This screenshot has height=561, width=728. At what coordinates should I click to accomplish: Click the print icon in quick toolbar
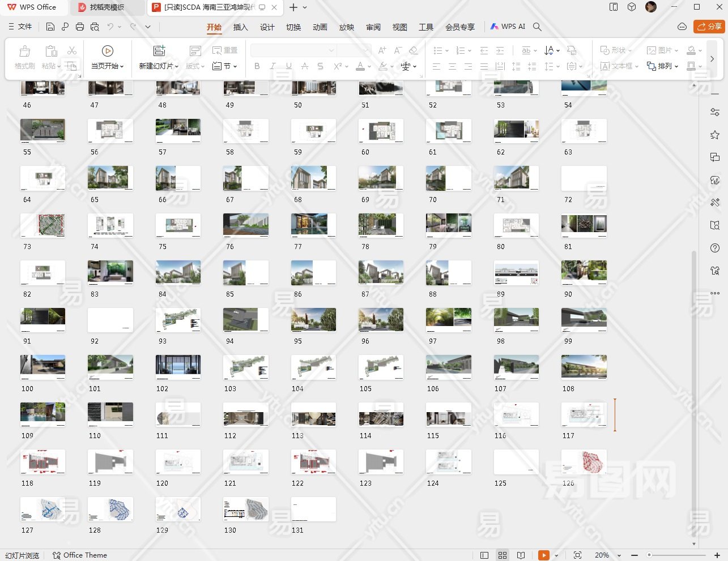click(80, 27)
